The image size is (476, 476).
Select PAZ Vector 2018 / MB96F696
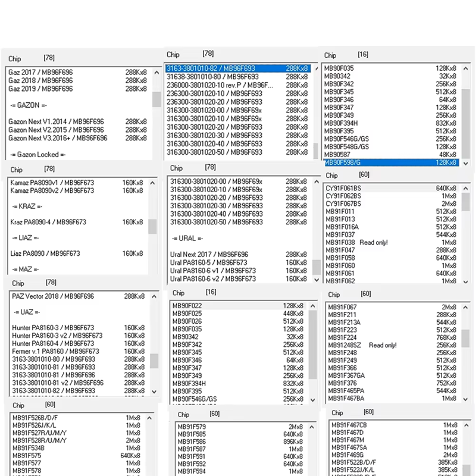(x=79, y=296)
